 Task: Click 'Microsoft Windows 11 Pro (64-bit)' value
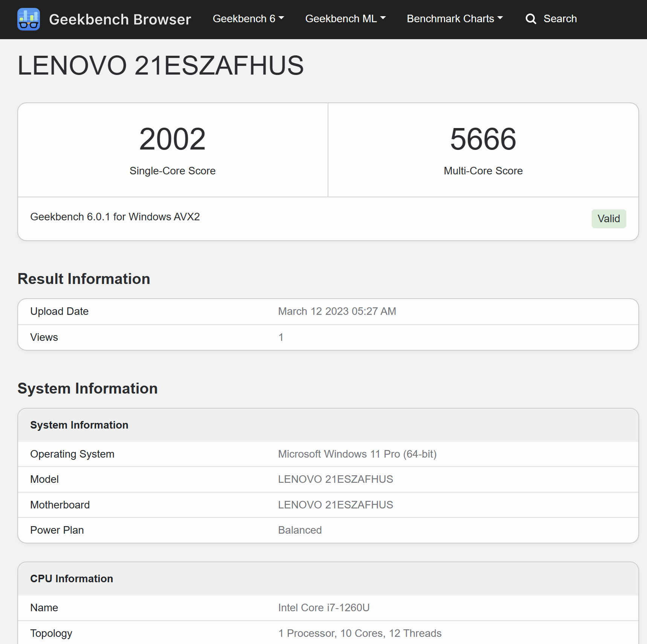[x=357, y=454]
